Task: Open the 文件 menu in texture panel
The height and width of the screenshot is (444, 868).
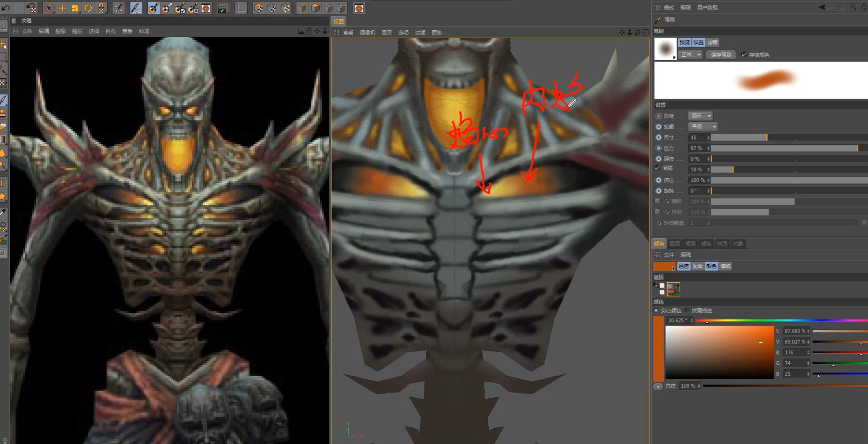Action: click(x=27, y=31)
